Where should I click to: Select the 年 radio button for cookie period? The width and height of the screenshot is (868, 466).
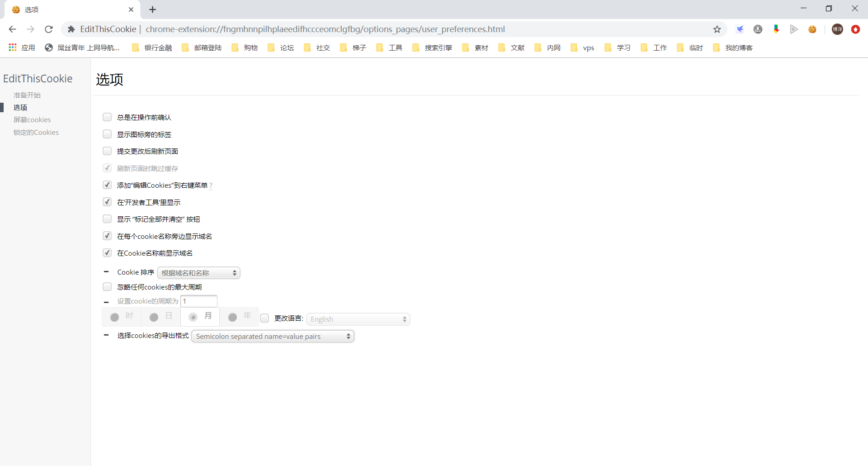[233, 317]
